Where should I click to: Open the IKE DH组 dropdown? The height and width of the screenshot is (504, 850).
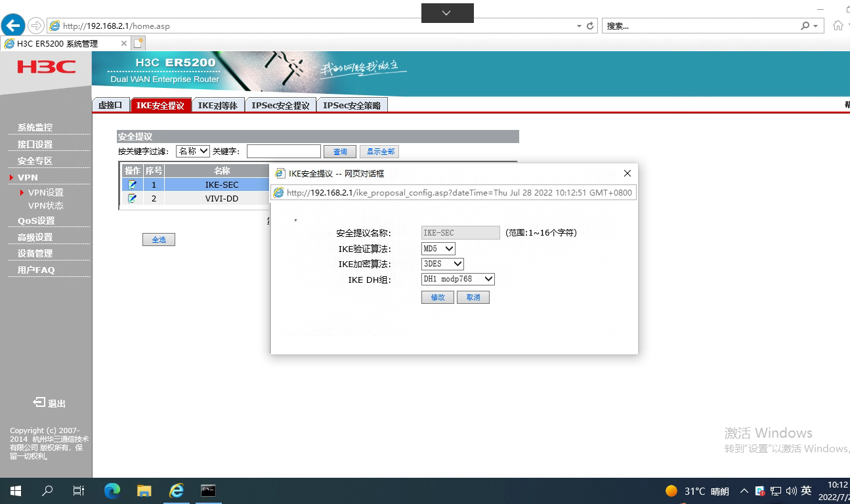tap(457, 279)
